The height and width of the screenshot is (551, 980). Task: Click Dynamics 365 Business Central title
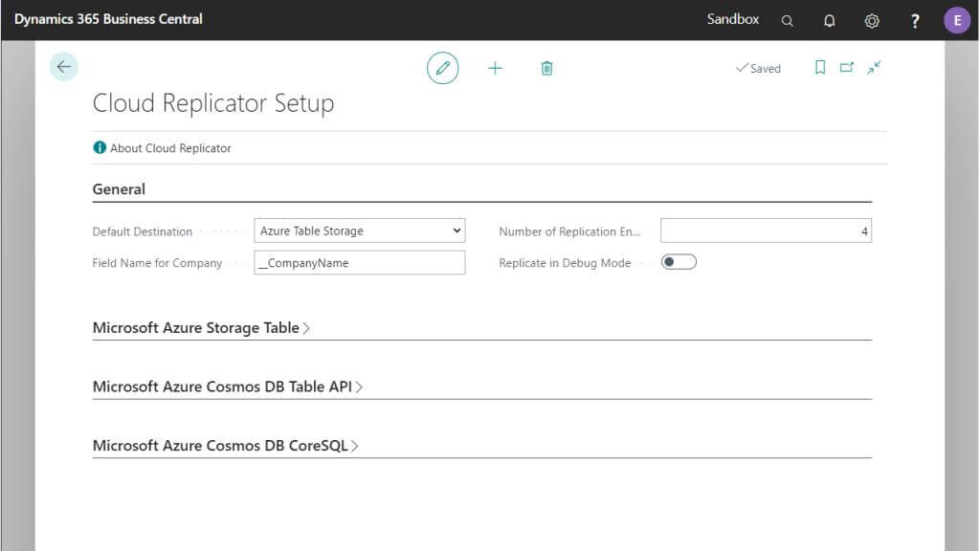coord(108,19)
